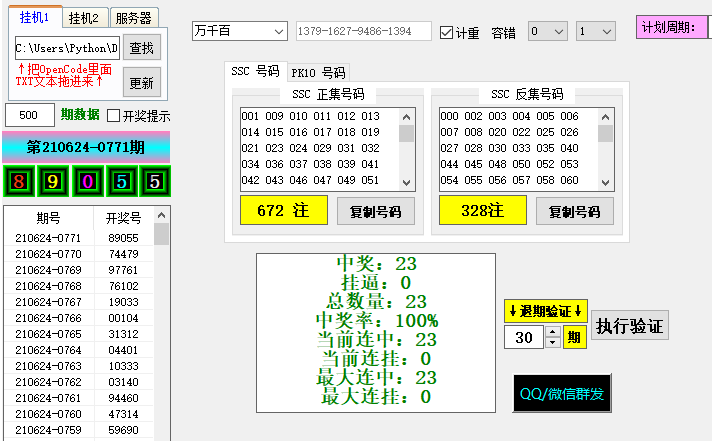This screenshot has height=441, width=712.
Task: Click the 退期验证 yellow button
Action: tap(546, 311)
